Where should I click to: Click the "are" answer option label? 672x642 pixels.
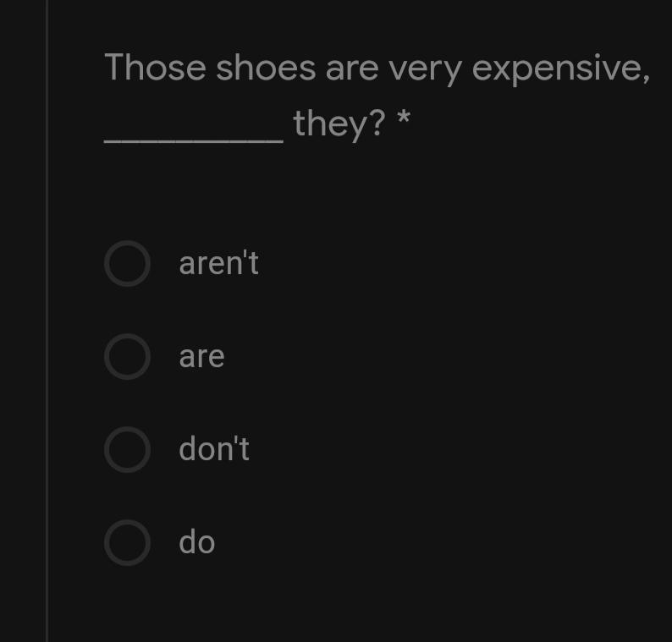point(202,357)
